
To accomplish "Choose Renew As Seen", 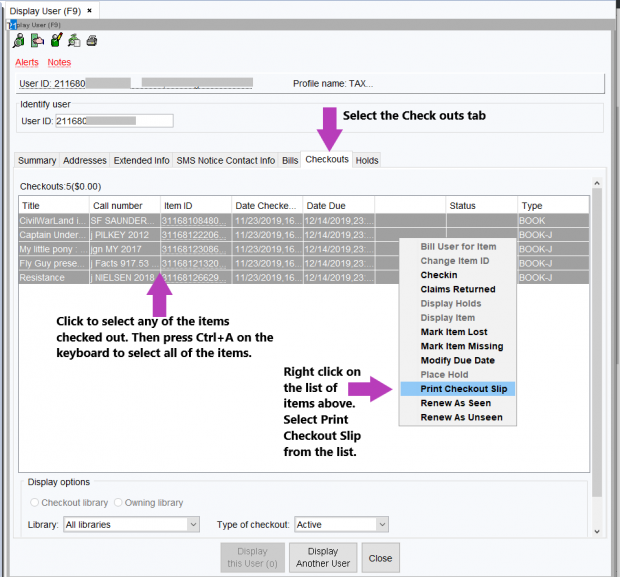I will pos(456,403).
